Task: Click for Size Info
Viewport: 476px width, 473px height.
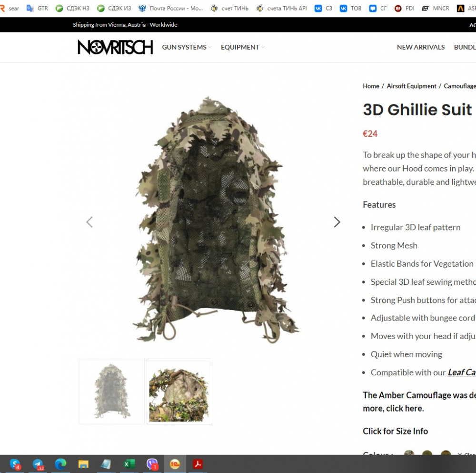Action: (395, 431)
